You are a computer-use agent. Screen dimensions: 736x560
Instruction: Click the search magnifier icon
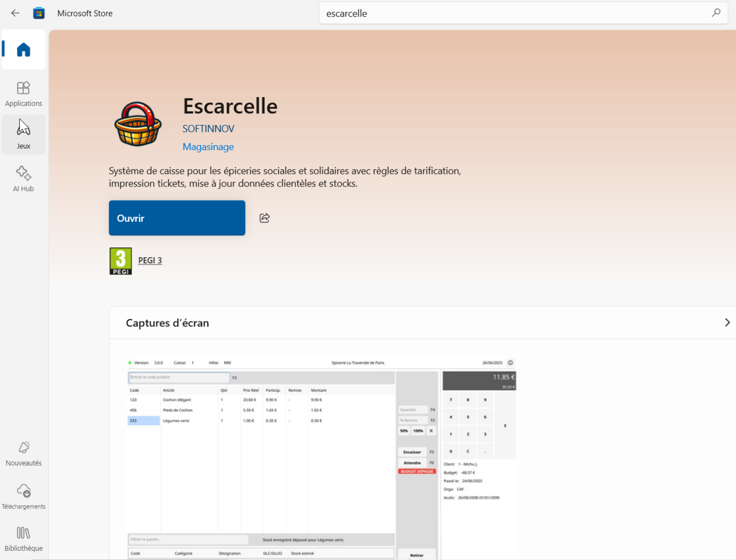click(x=716, y=13)
